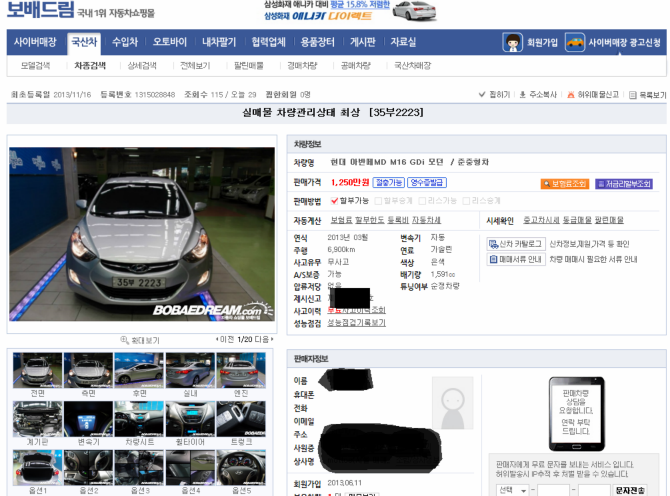This screenshot has height=496, width=670.
Task: Toggle the 할부가능 checkbox
Action: tap(335, 201)
